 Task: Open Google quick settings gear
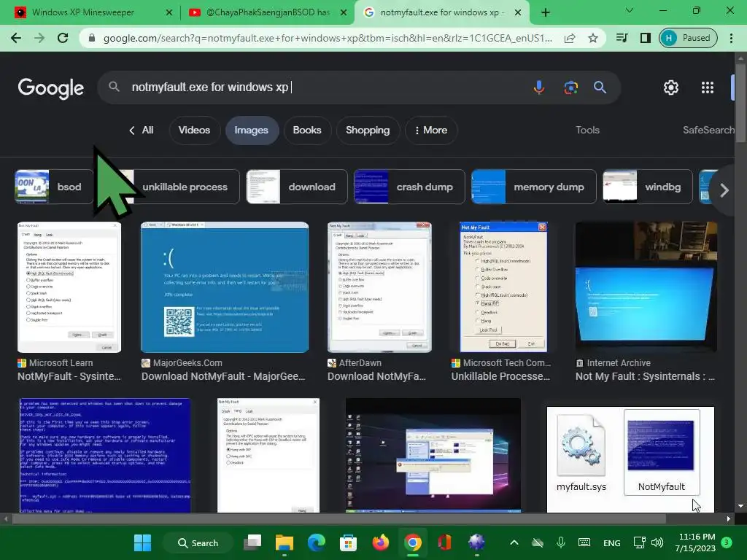[671, 87]
